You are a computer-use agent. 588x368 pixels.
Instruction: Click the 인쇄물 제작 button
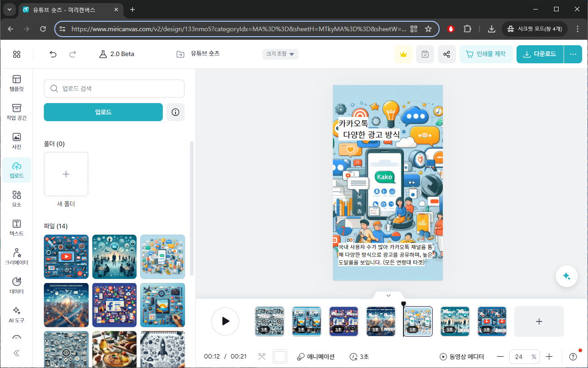(486, 54)
